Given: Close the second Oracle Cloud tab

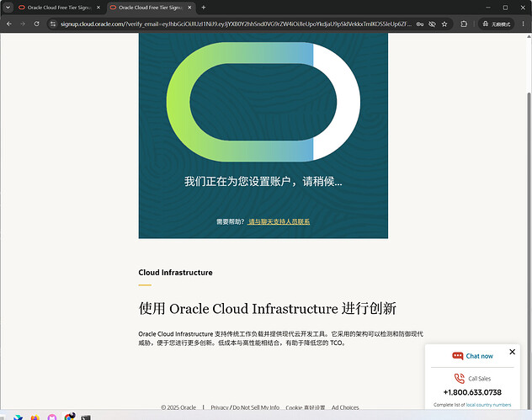Looking at the screenshot, I should 189,7.
